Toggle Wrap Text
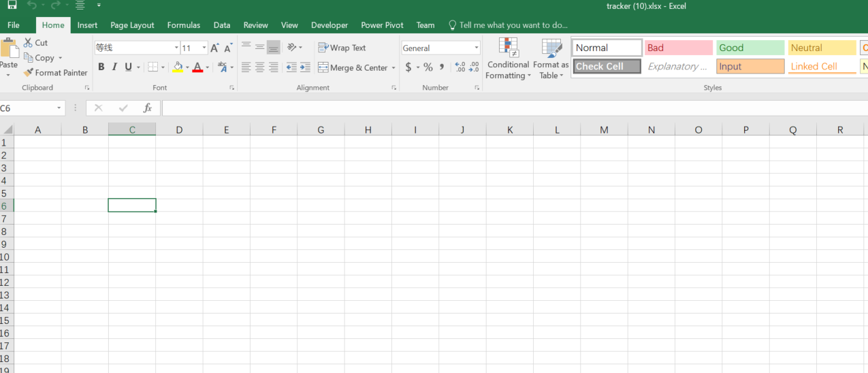Screen dimensions: 868x373 tap(342, 48)
